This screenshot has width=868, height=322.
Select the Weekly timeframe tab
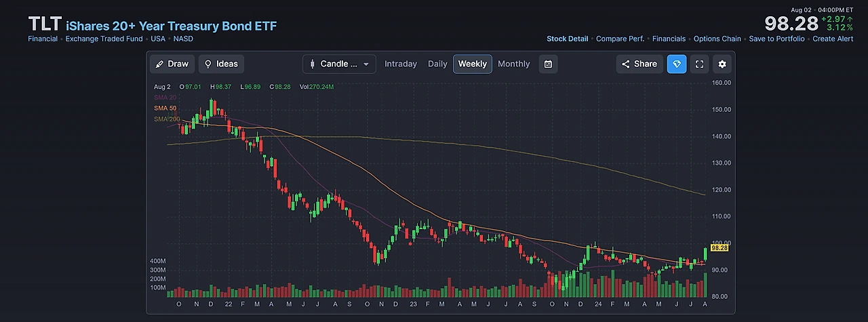pos(473,64)
